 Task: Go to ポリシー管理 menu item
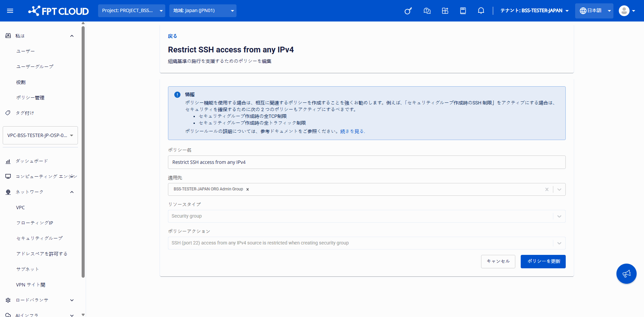[x=30, y=98]
